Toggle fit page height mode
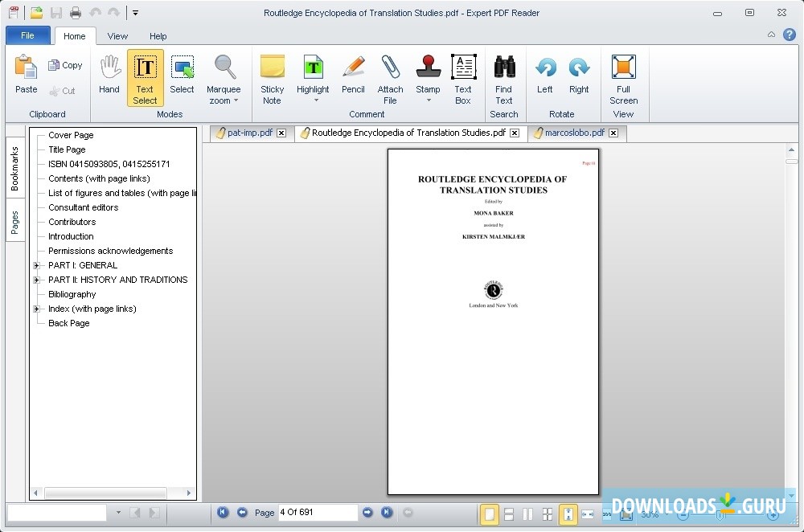Screen dimensions: 804x532 click(568, 514)
